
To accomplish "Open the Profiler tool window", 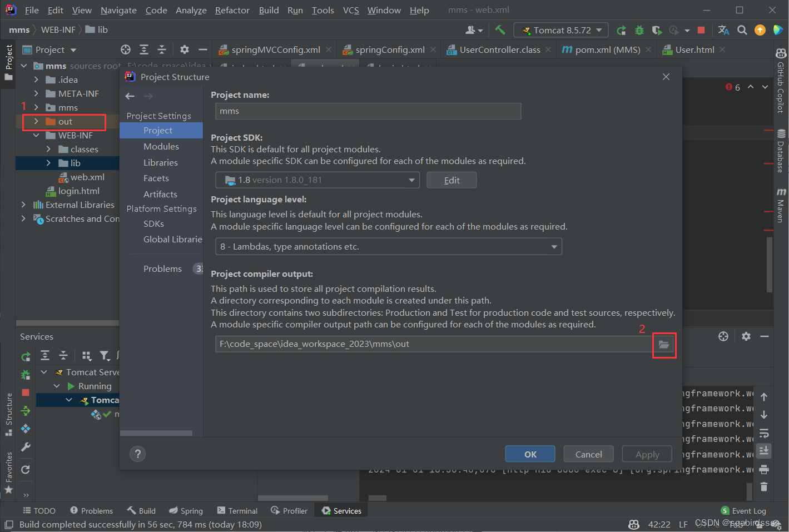I will pos(289,511).
